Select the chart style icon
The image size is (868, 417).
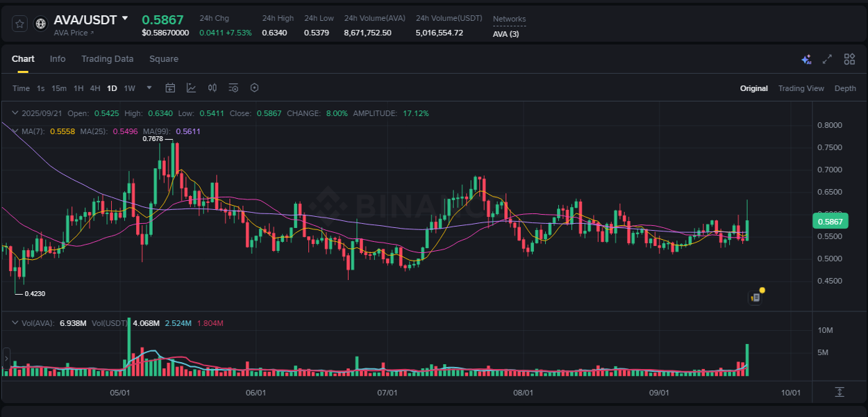(191, 88)
